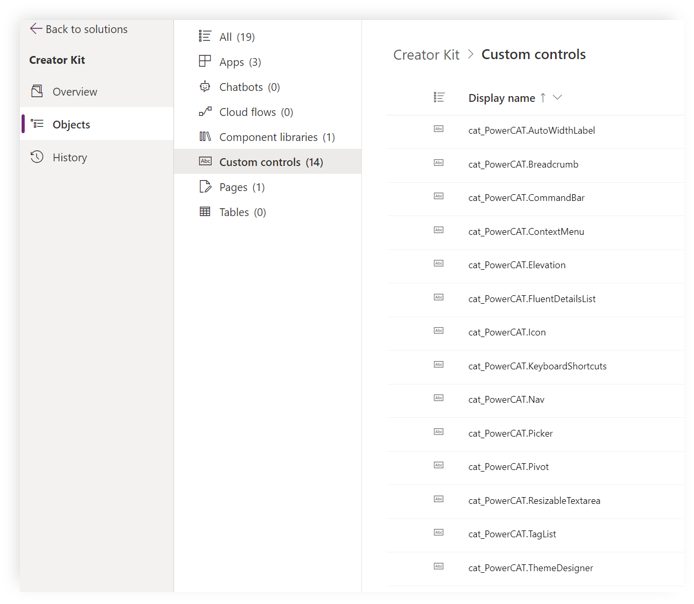The height and width of the screenshot is (604, 694).
Task: Click the control icon beside cat_PowerCAT.FluentDetailsList
Action: [x=439, y=297]
